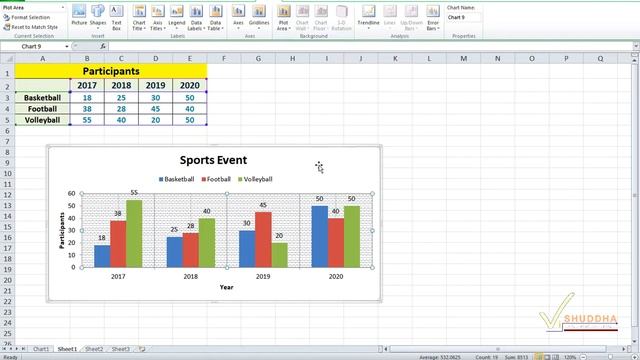This screenshot has height=360, width=640.
Task: Select the Football legend entry
Action: pos(216,179)
